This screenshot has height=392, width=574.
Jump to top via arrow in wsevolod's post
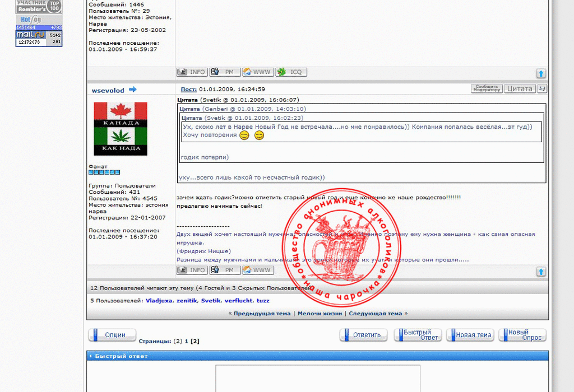[x=541, y=272]
